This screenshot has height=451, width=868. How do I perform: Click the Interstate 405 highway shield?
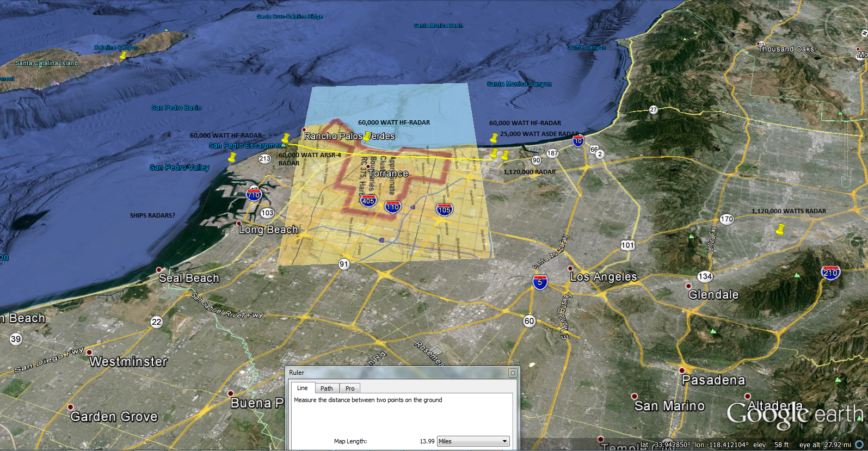point(368,201)
